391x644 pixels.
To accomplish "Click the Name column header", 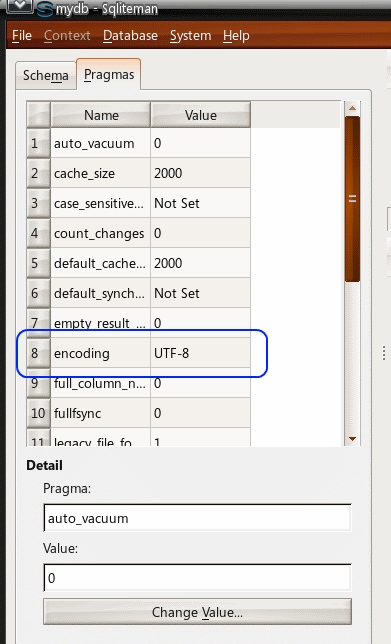I will click(101, 115).
